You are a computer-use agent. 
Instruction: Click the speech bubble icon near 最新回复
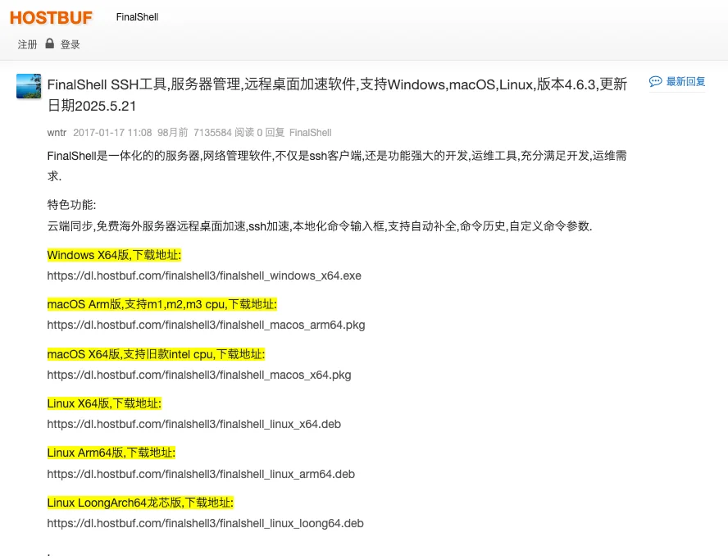(x=655, y=82)
